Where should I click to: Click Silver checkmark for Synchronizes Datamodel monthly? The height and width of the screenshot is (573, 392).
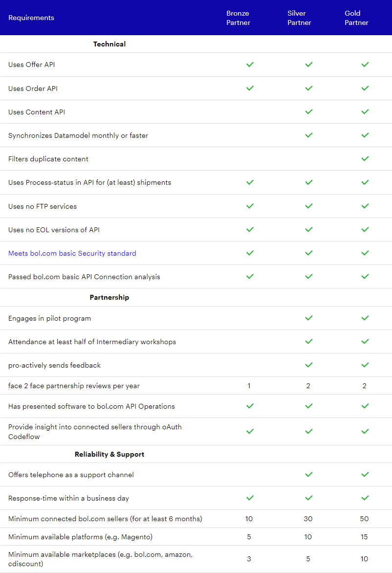[x=309, y=135]
